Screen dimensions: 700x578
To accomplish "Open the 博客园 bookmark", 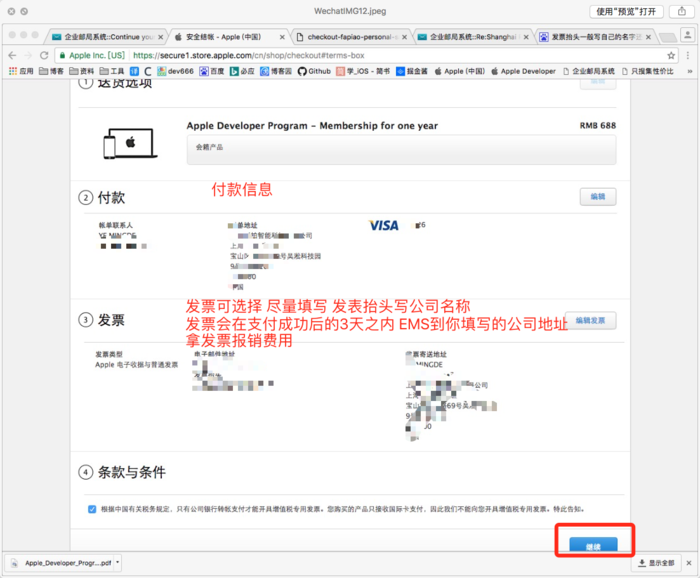I will tap(275, 71).
